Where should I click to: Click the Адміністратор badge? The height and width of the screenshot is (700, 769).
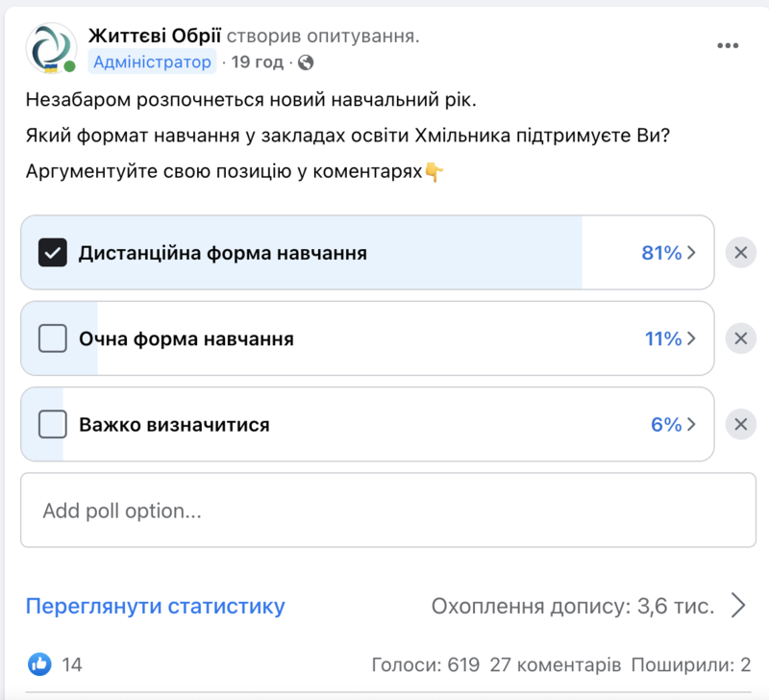coord(152,62)
